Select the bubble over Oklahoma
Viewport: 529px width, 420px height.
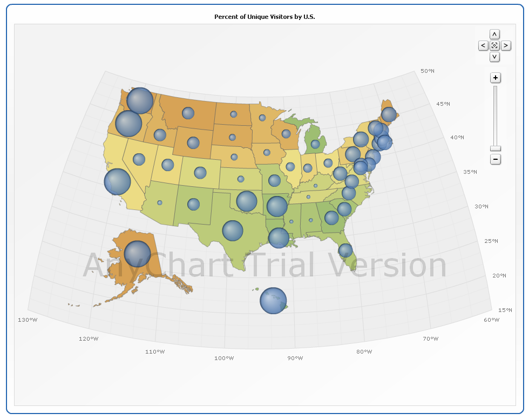click(x=247, y=201)
